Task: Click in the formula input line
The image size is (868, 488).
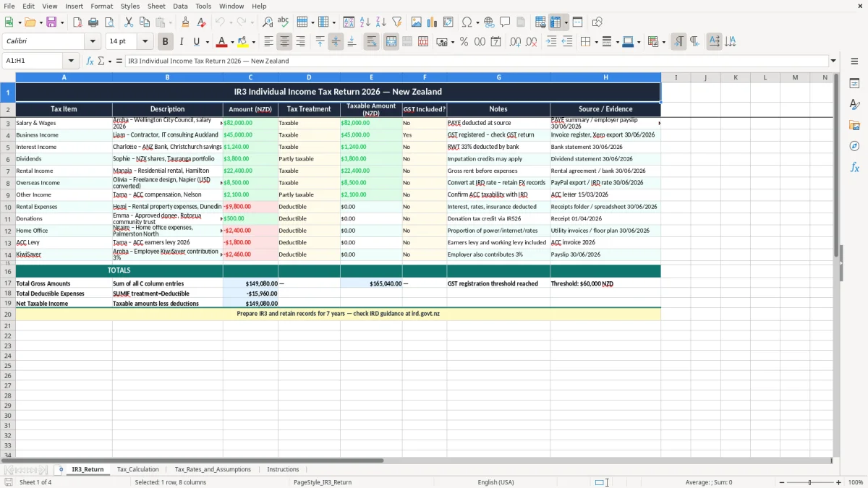Action: (476, 61)
